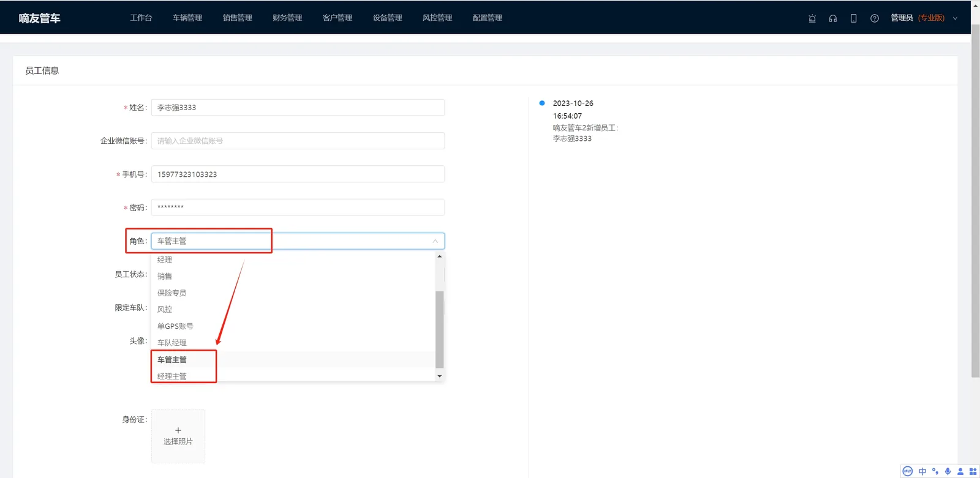The width and height of the screenshot is (980, 478).
Task: Focus the 姓名 input field
Action: tap(298, 107)
